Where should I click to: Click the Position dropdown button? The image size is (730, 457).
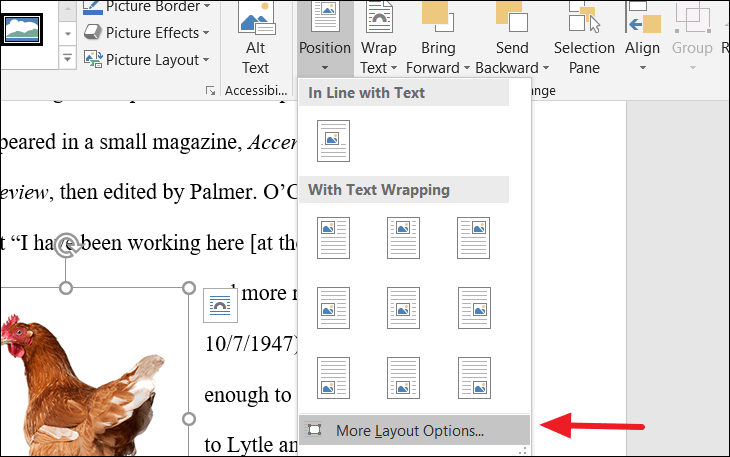[x=325, y=39]
